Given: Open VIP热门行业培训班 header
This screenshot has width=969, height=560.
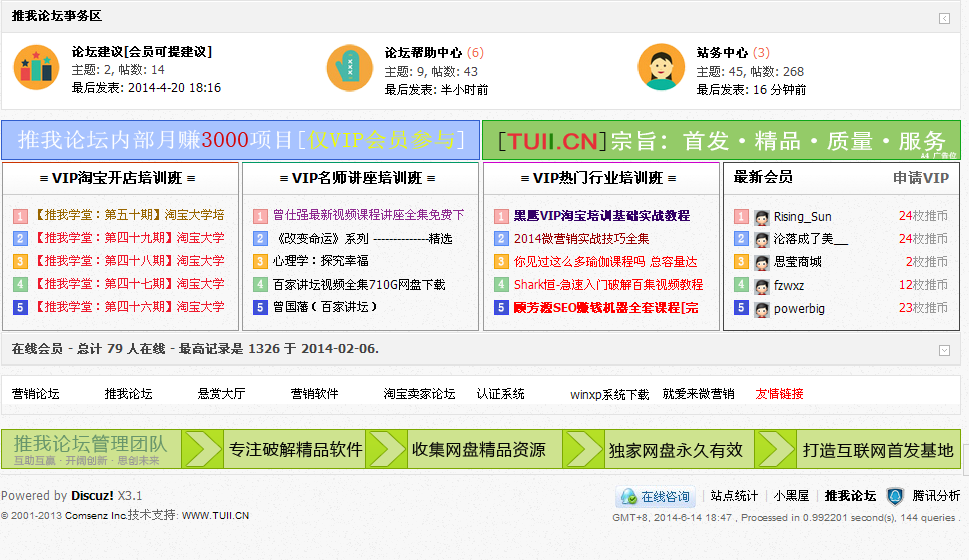Looking at the screenshot, I should [598, 178].
